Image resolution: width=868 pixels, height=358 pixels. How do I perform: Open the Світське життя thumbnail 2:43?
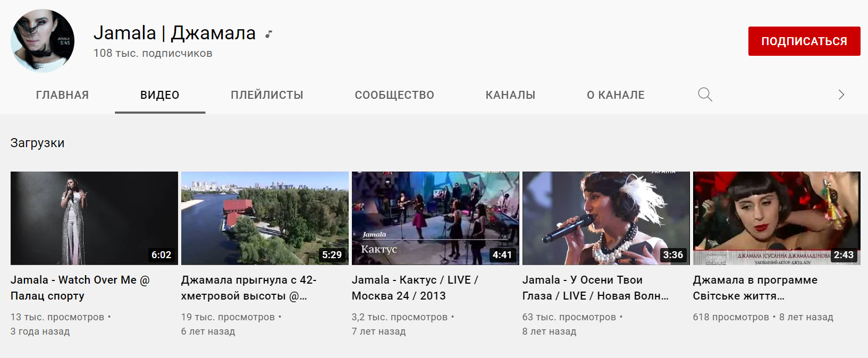777,218
